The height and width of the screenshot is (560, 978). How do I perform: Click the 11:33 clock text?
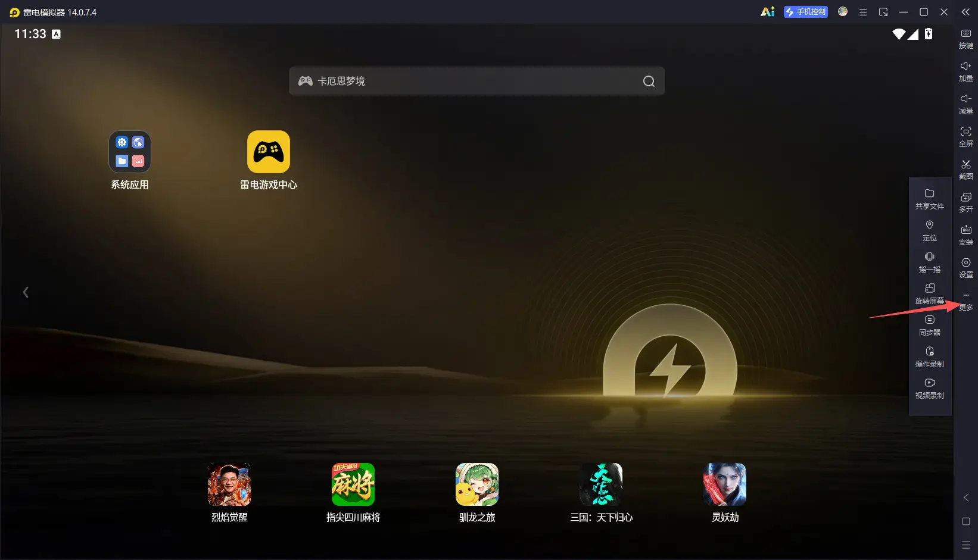pos(30,34)
